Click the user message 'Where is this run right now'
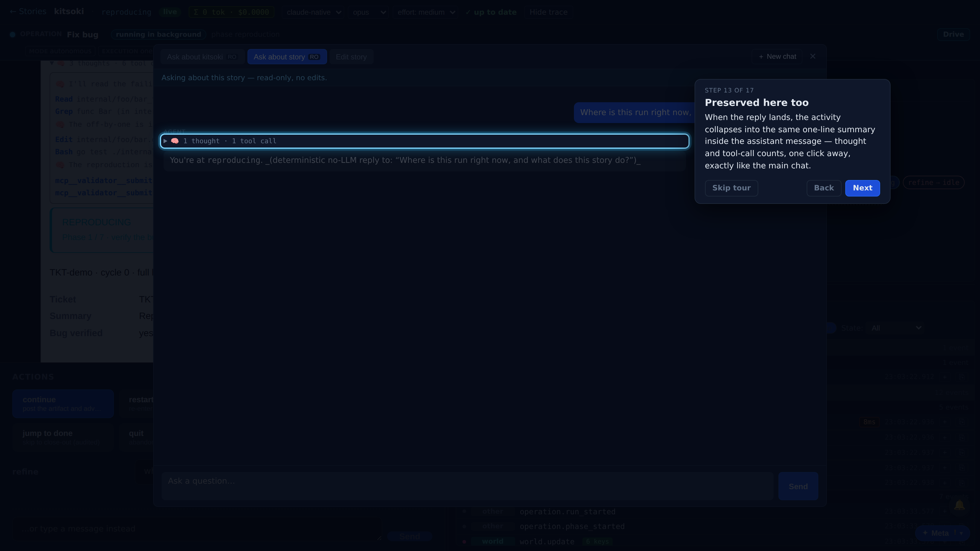This screenshot has width=980, height=551. tap(635, 112)
